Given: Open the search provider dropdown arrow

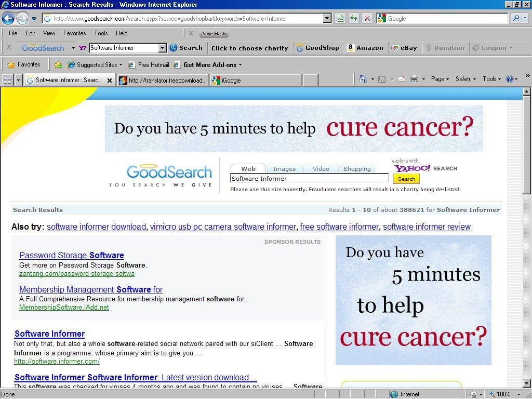Looking at the screenshot, I should 525,19.
